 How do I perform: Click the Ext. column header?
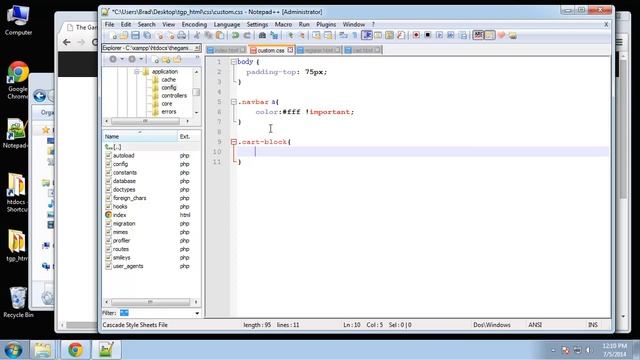pyautogui.click(x=189, y=136)
